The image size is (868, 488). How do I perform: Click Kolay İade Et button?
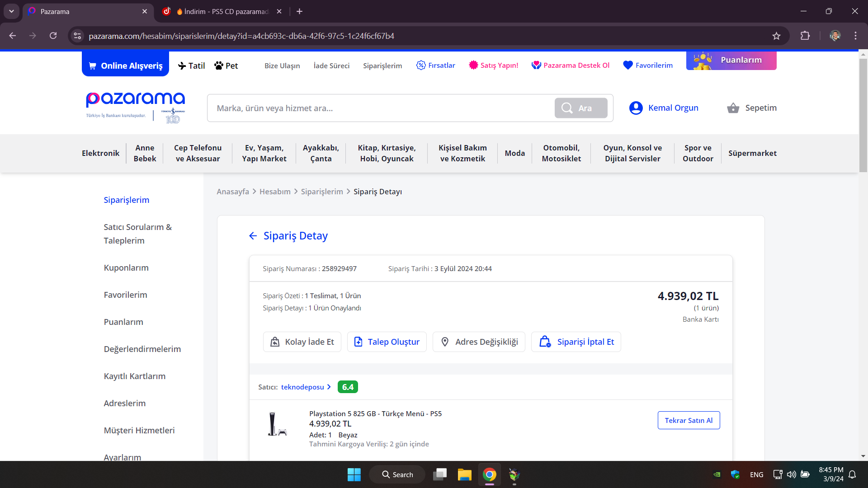click(x=302, y=342)
